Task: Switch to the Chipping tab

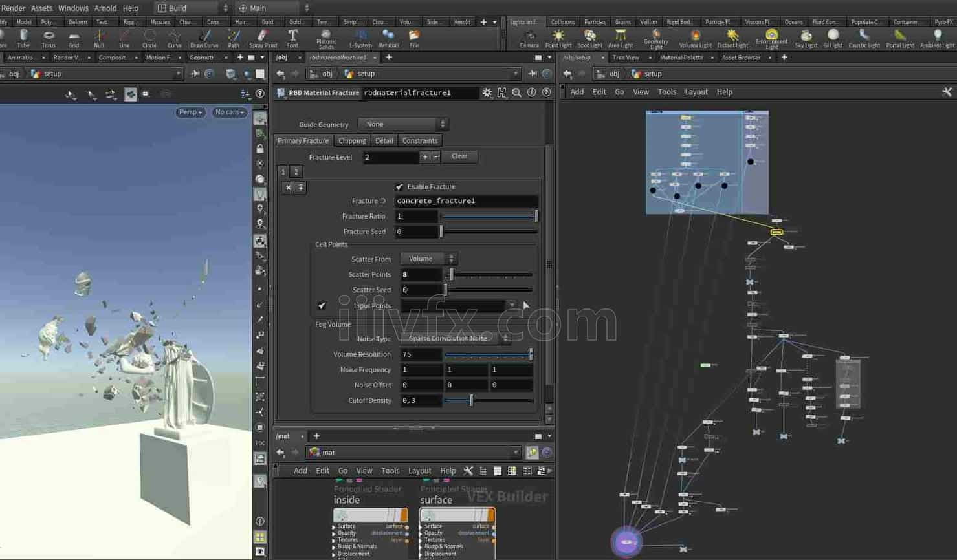Action: tap(352, 140)
